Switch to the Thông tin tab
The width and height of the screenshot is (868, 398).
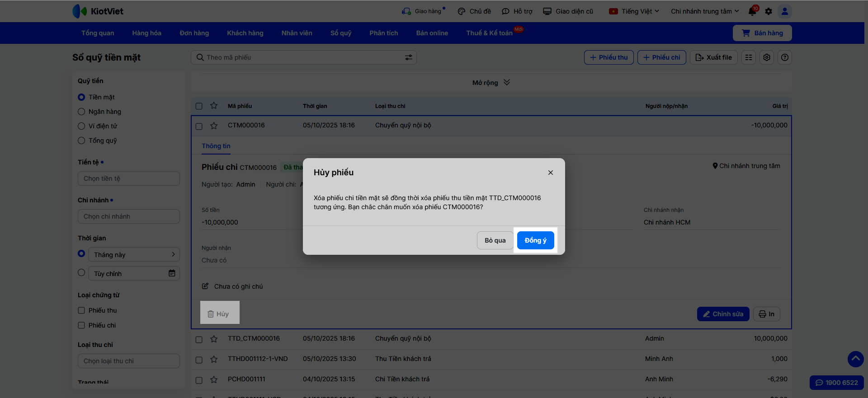(216, 146)
